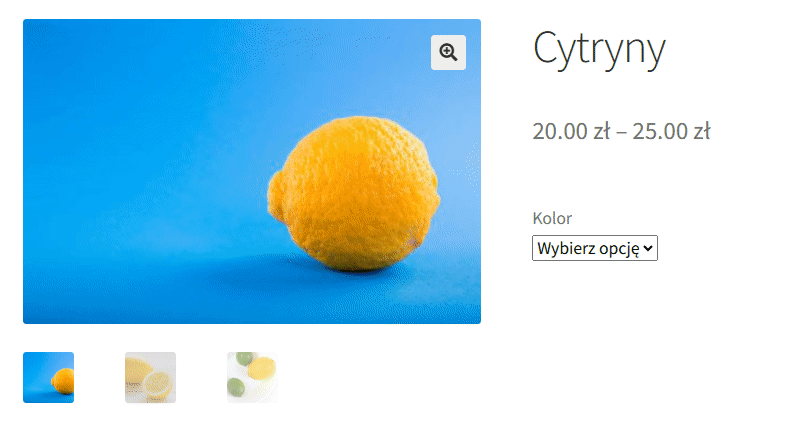Image resolution: width=801 pixels, height=423 pixels.
Task: Pick the first gallery thumbnail
Action: (49, 377)
